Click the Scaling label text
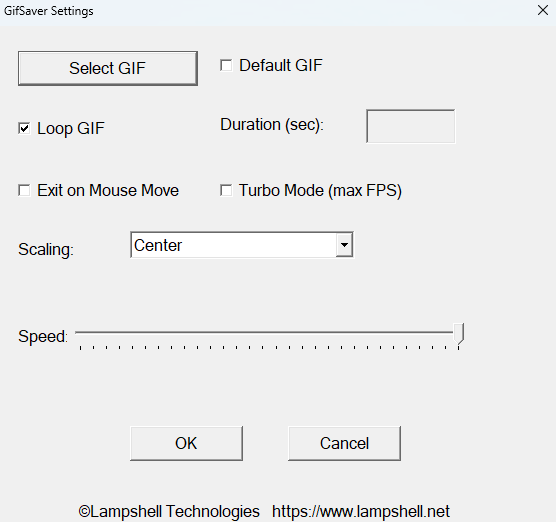The image size is (556, 522). (x=46, y=249)
